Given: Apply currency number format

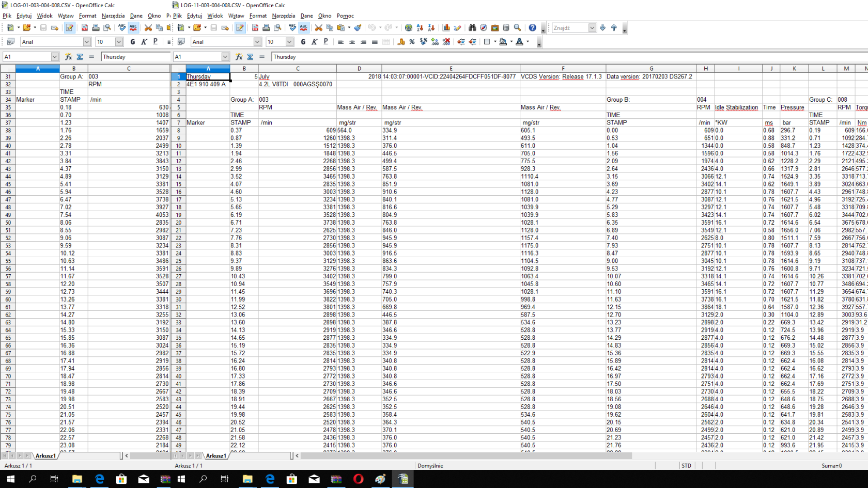Looking at the screenshot, I should tap(401, 42).
